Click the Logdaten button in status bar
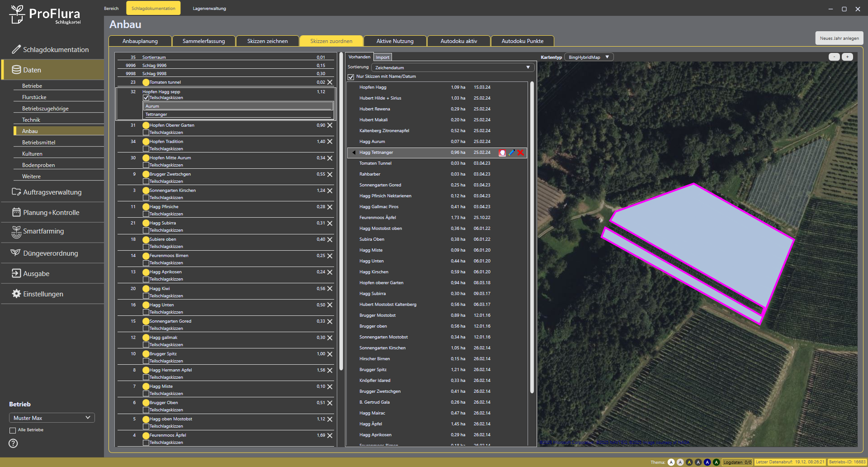This screenshot has height=467, width=868. (737, 462)
